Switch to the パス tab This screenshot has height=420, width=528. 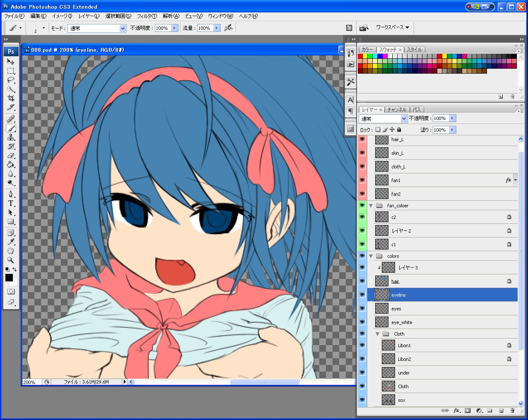point(417,110)
